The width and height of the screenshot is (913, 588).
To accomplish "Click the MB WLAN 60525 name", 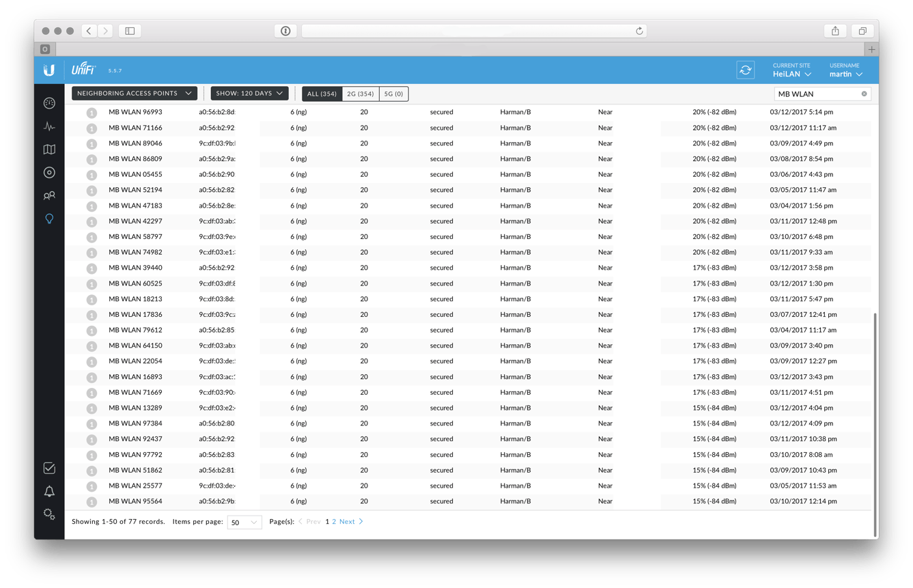I will pyautogui.click(x=135, y=283).
